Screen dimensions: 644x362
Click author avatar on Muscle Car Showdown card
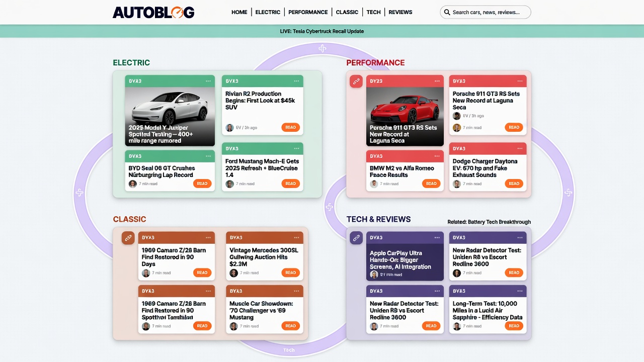[233, 326]
